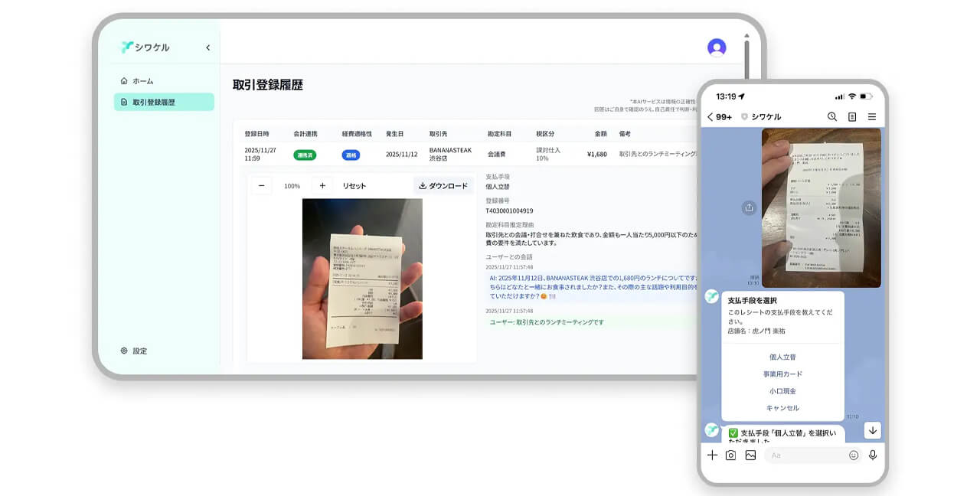Image resolution: width=980 pixels, height=496 pixels.
Task: Download the receipt via the ダウンロード icon
Action: pyautogui.click(x=443, y=184)
